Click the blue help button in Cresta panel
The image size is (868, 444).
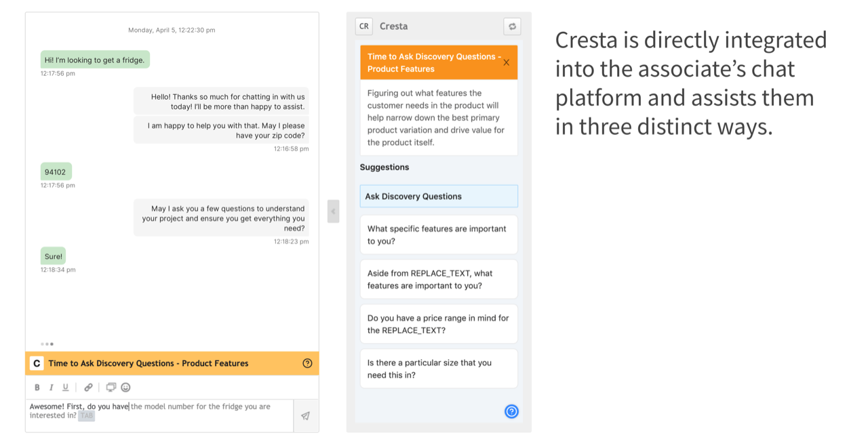tap(511, 411)
